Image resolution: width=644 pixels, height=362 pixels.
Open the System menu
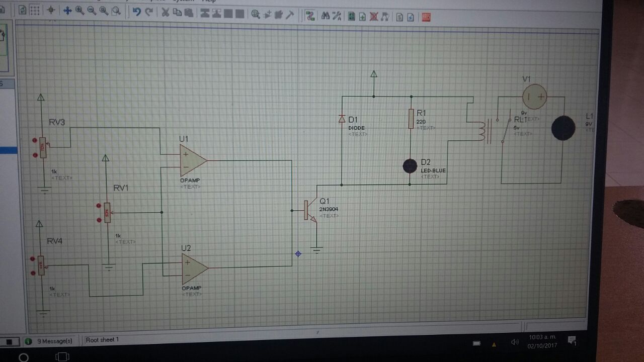[184, 1]
